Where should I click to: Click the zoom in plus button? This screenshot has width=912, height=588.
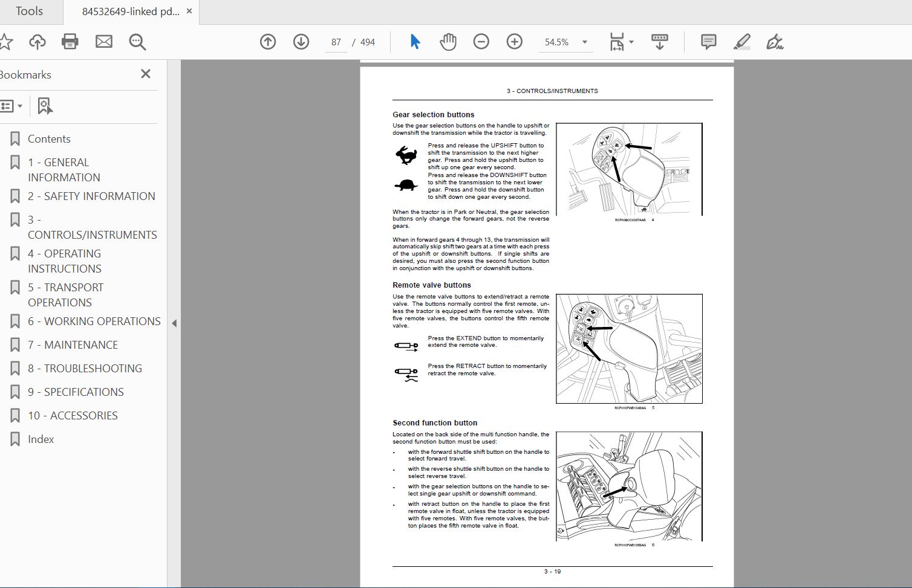click(x=515, y=42)
